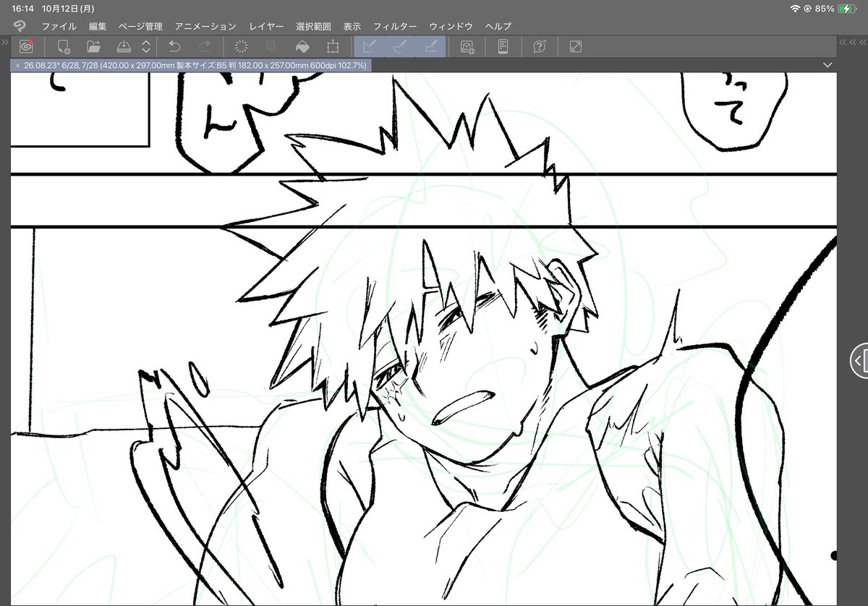The image size is (868, 606).
Task: Open the material assets icon
Action: [x=467, y=47]
